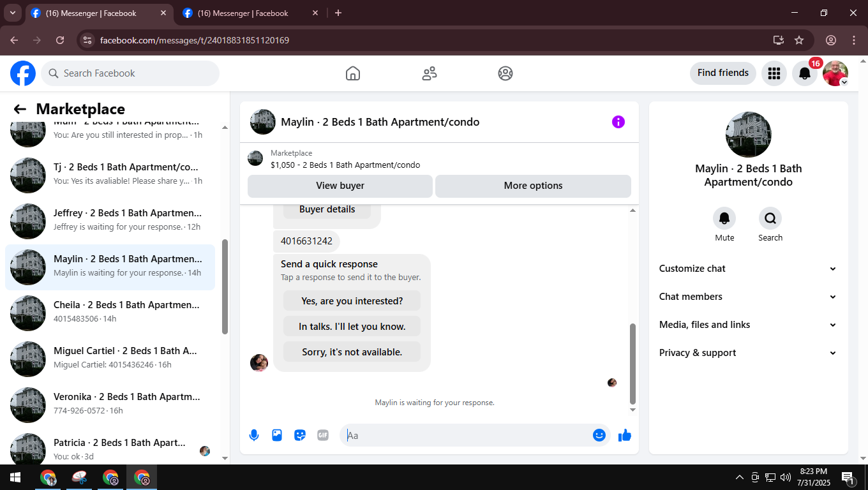Screen dimensions: 868x490
Task: Expand Chat members section
Action: [x=748, y=297]
